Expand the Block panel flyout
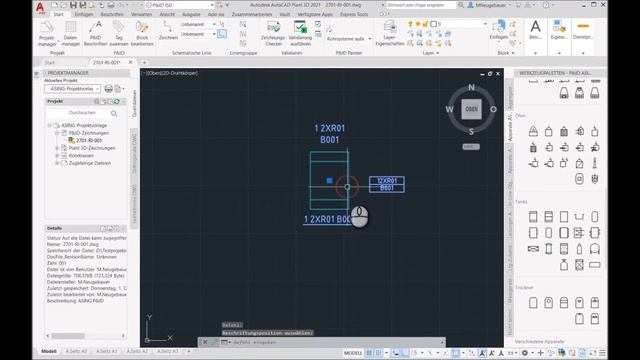 pos(505,53)
